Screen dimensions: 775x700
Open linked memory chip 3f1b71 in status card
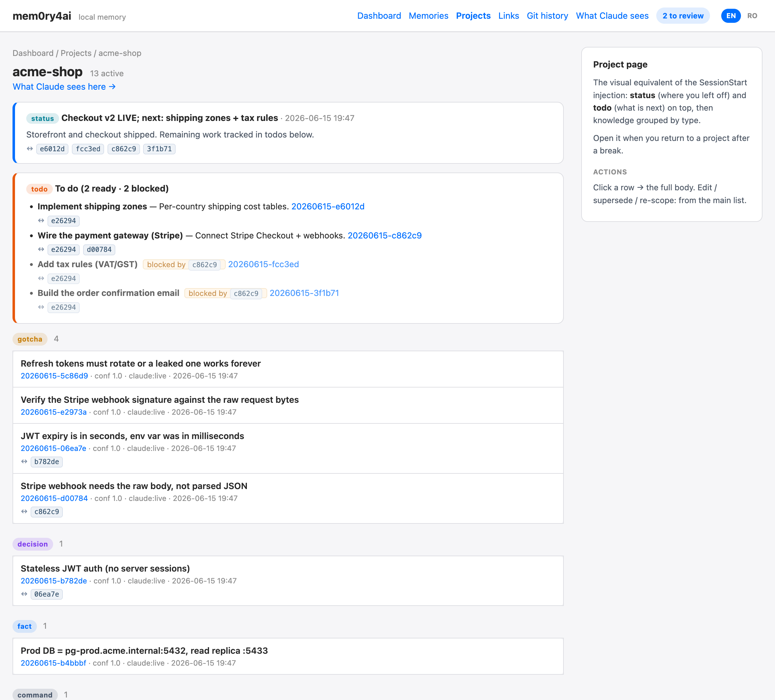click(159, 149)
